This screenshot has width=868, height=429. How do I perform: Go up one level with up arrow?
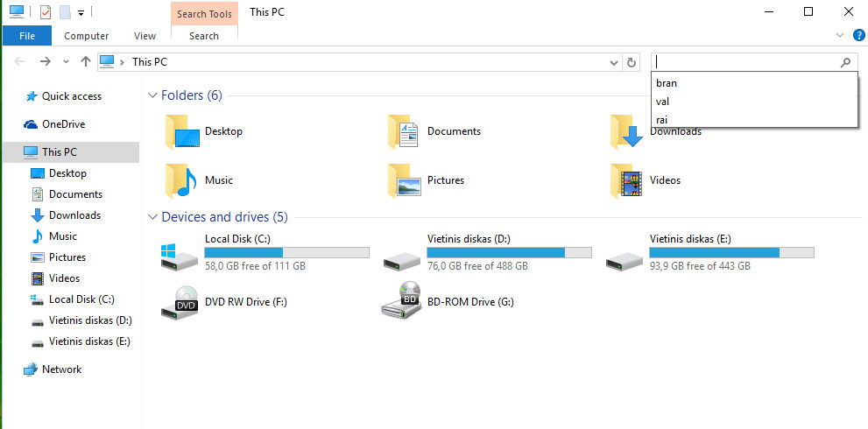(x=85, y=62)
